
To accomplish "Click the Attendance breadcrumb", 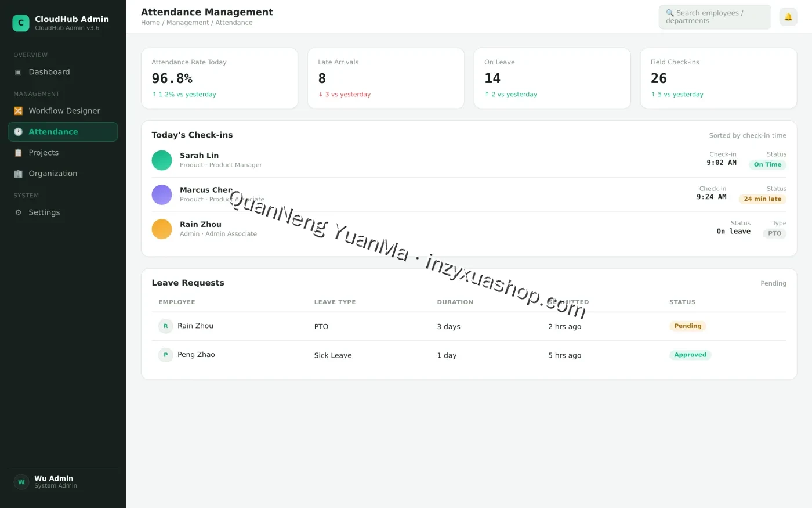I will pyautogui.click(x=234, y=23).
